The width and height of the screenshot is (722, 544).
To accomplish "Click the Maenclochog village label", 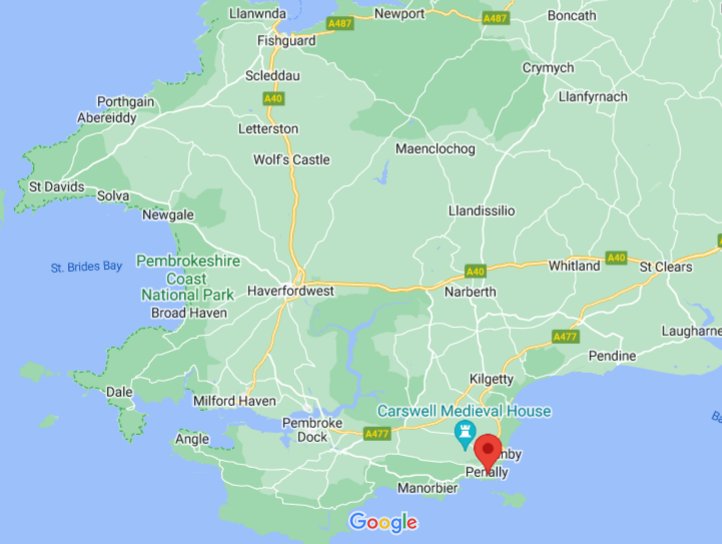I will point(435,149).
